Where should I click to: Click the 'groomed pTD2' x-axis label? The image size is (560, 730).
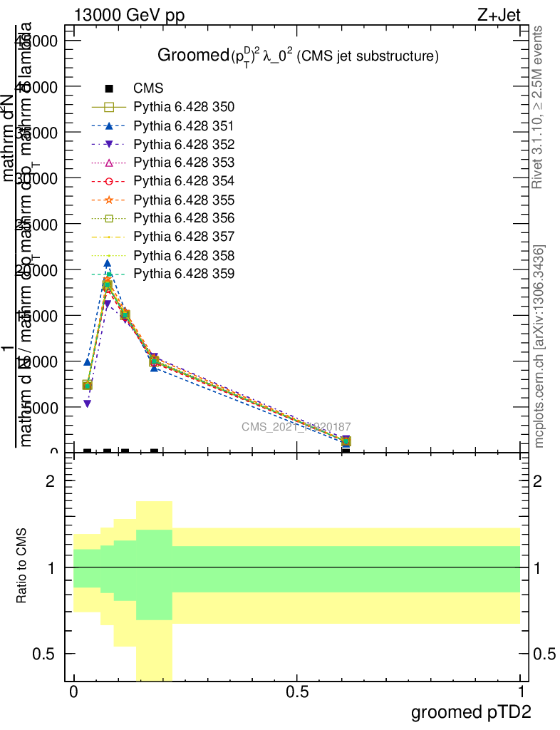(x=471, y=712)
